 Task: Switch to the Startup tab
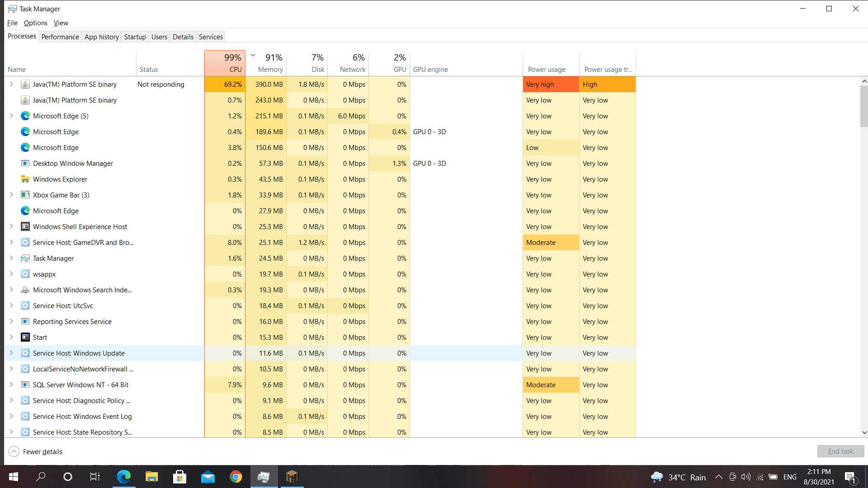point(135,37)
